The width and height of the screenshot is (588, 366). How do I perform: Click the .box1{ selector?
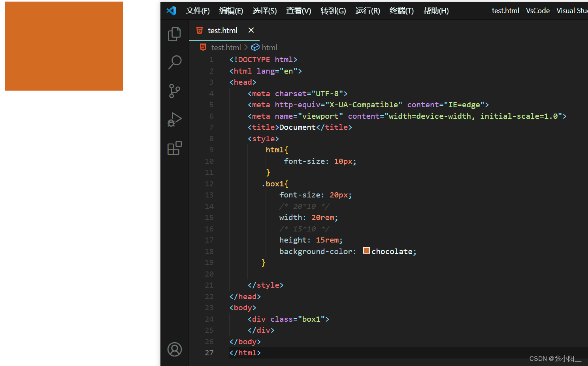[275, 184]
